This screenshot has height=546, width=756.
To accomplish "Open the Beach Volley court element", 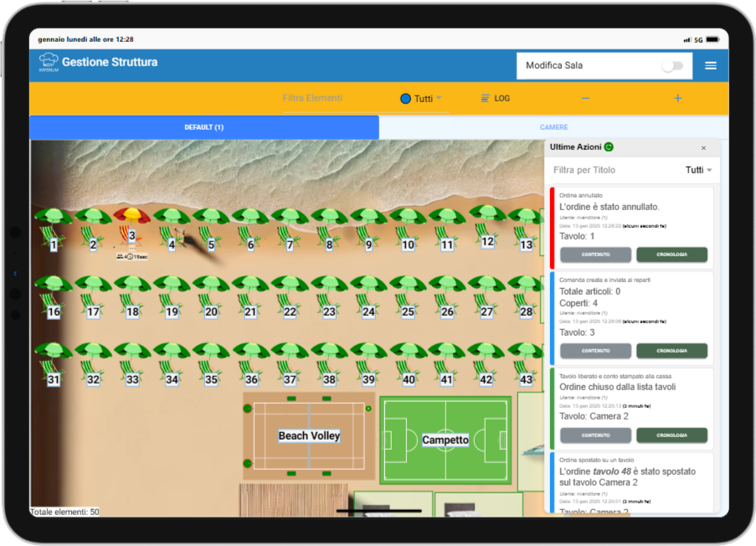I will coord(309,435).
